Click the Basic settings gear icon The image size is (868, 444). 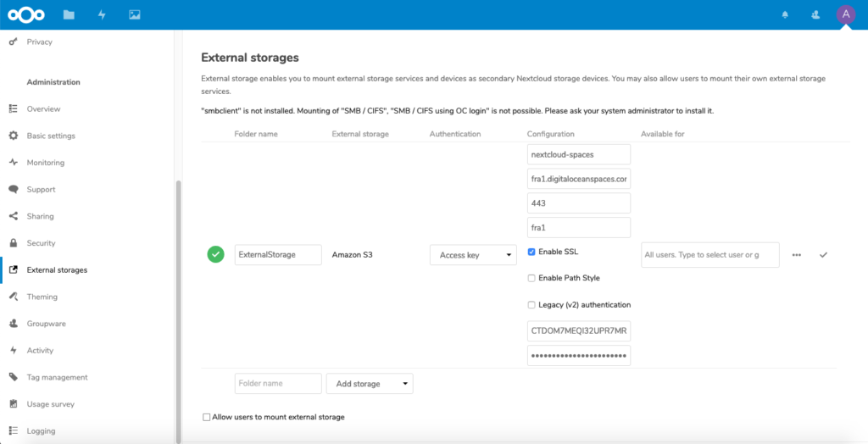(14, 136)
